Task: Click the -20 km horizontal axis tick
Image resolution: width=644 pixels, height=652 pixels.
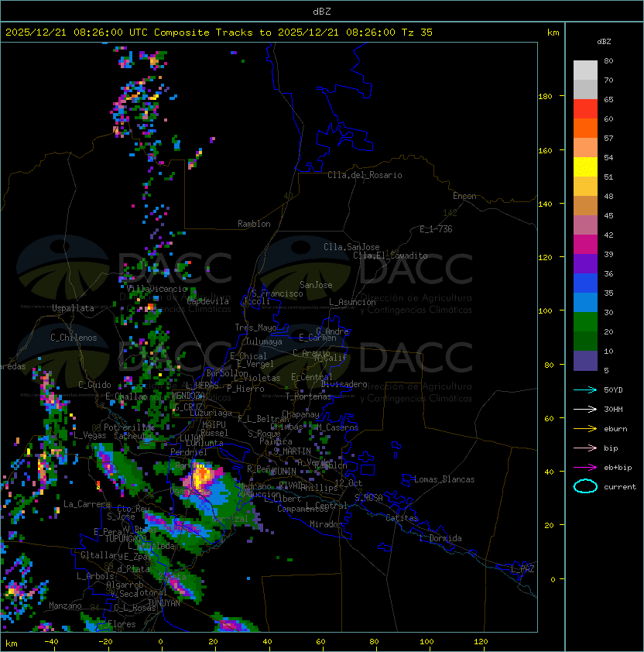Action: (105, 642)
